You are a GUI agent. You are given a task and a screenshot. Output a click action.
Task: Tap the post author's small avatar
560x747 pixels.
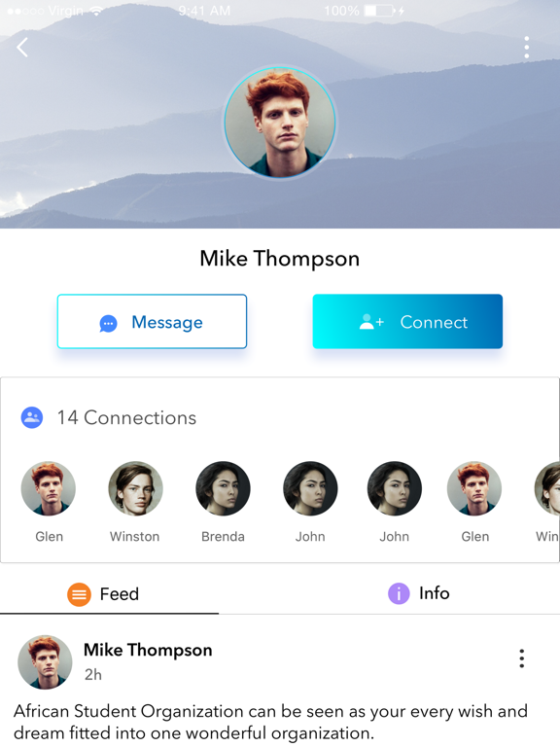45,661
